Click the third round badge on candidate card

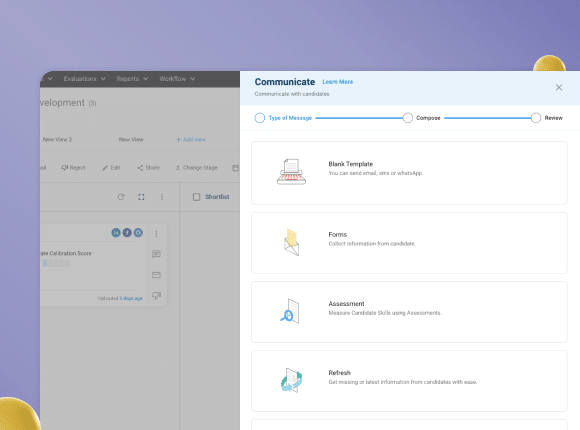pyautogui.click(x=138, y=232)
